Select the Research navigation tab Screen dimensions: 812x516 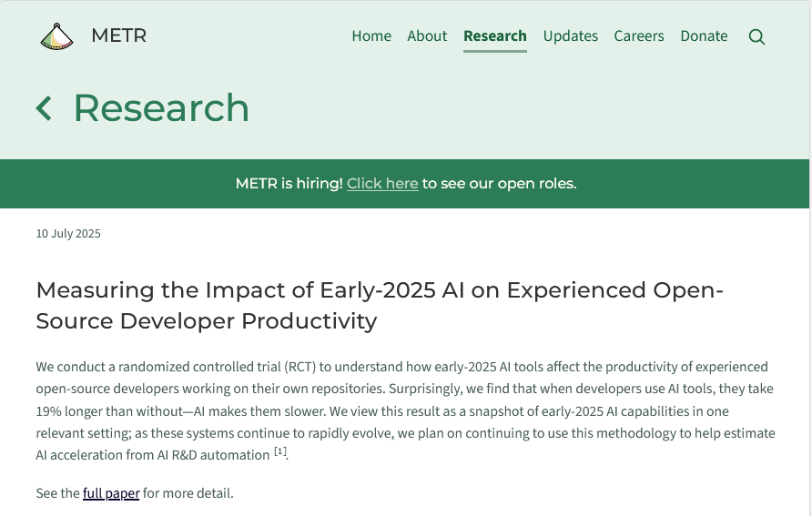pyautogui.click(x=494, y=35)
